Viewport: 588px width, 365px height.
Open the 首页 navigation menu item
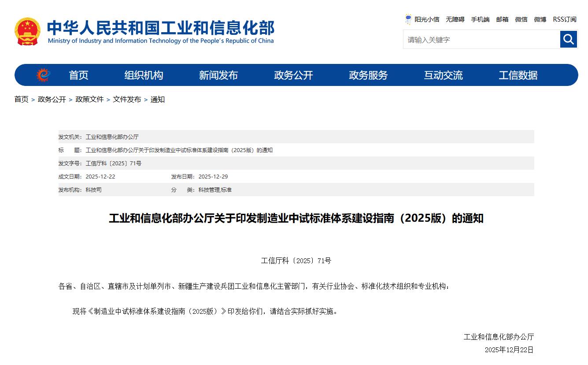78,75
